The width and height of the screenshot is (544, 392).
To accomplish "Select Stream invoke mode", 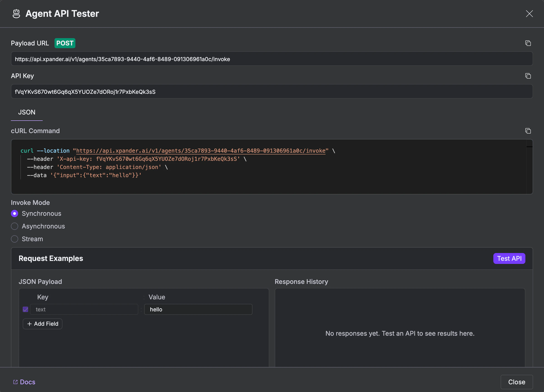I will point(15,239).
